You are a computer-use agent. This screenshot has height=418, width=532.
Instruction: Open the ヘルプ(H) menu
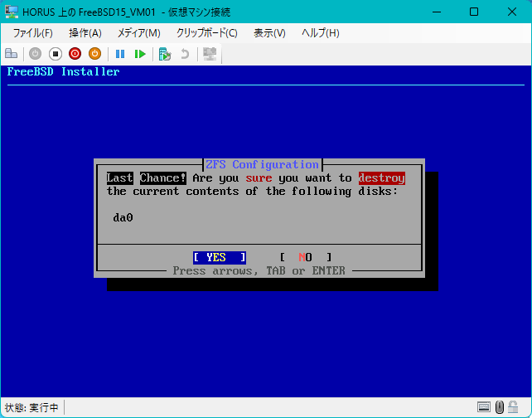click(x=321, y=33)
